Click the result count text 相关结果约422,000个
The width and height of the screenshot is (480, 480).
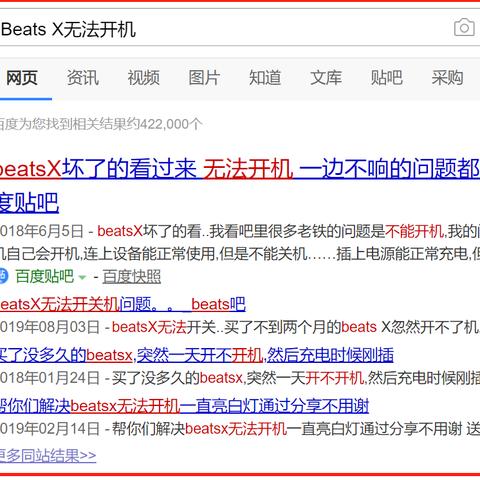[137, 124]
